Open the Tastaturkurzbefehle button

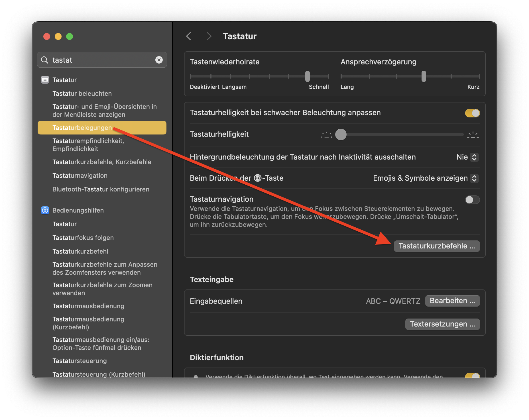click(x=437, y=246)
